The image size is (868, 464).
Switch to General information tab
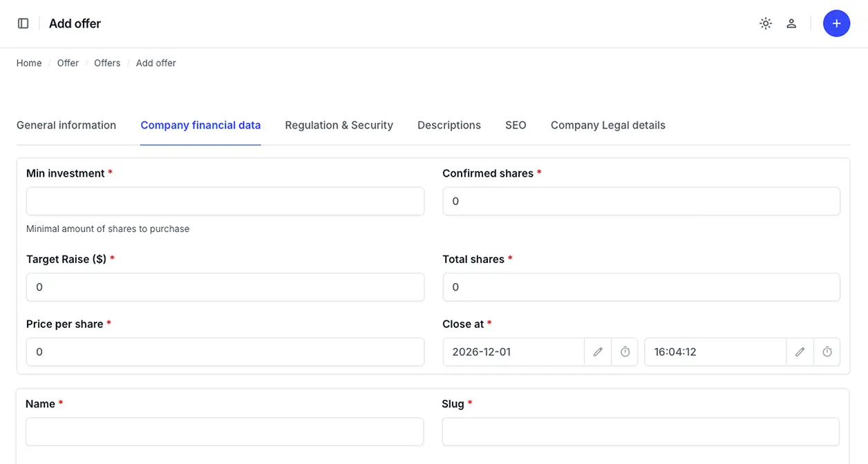(x=66, y=125)
